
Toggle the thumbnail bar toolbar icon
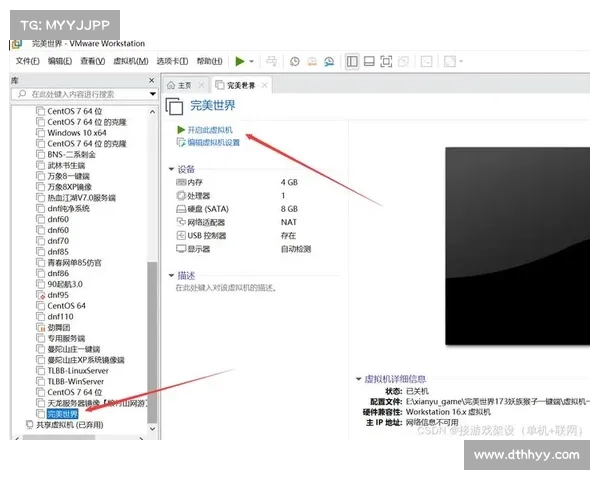pyautogui.click(x=369, y=61)
